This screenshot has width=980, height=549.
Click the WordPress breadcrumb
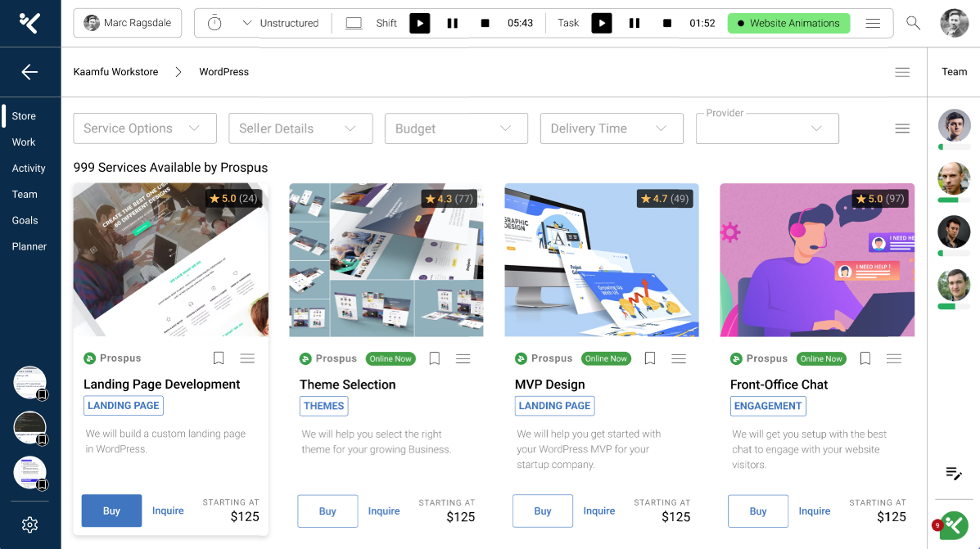[x=224, y=72]
